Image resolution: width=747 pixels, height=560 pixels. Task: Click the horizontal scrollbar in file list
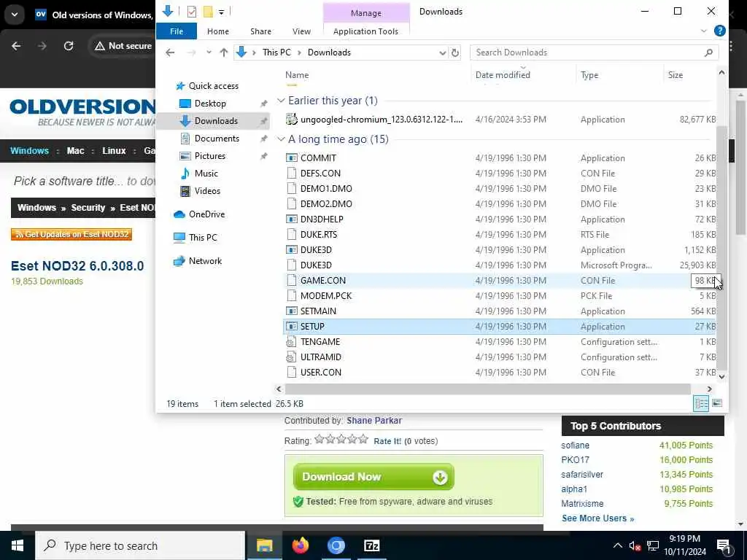pyautogui.click(x=487, y=389)
